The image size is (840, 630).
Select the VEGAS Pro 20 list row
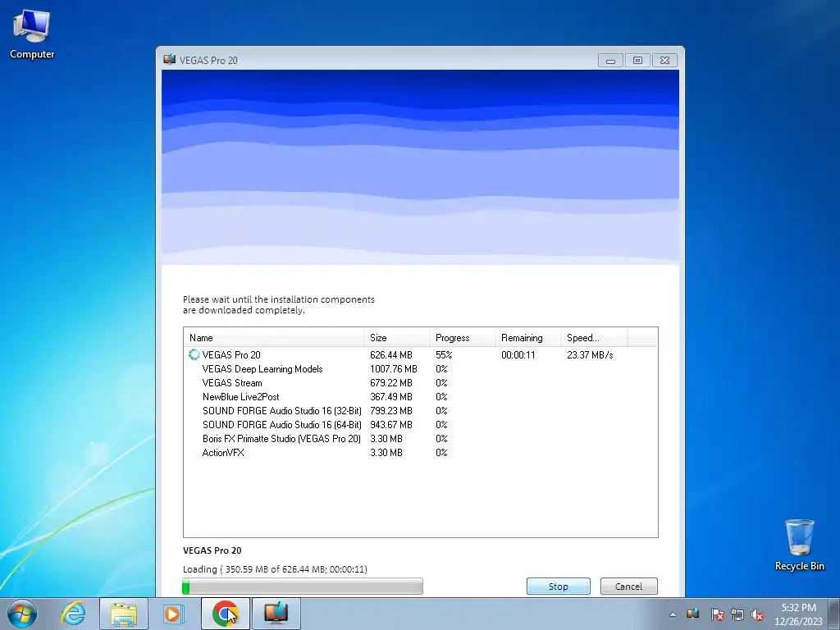420,354
